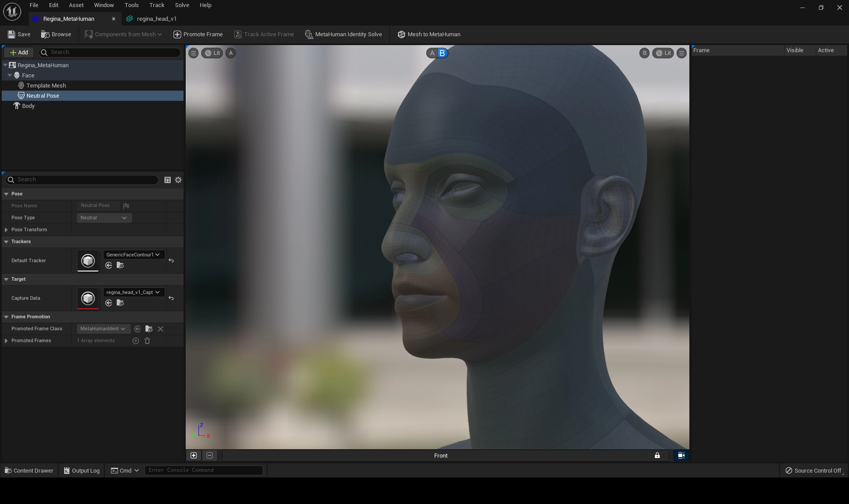Open the Solve menu
The image size is (849, 504).
182,5
